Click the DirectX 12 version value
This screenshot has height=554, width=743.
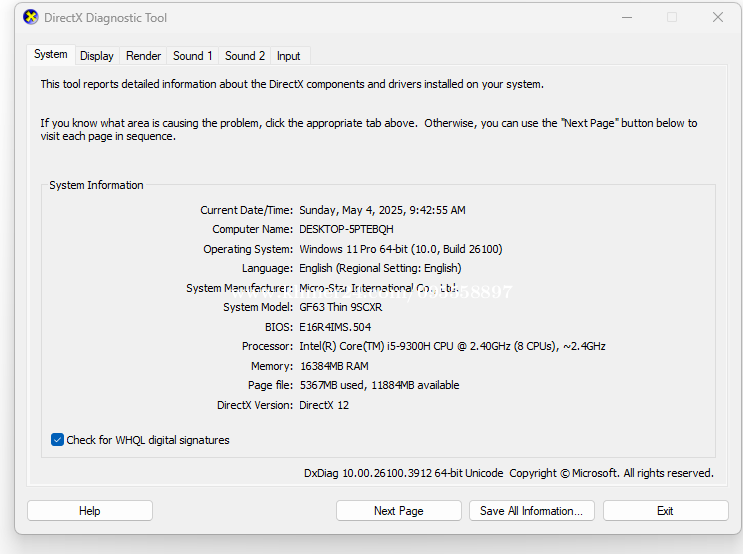[x=324, y=405]
